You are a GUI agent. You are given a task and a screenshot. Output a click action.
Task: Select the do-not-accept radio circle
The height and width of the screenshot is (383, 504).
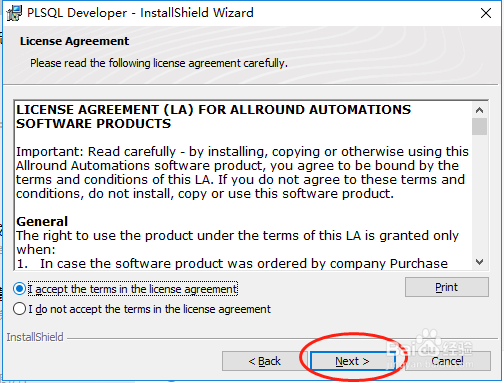[19, 309]
